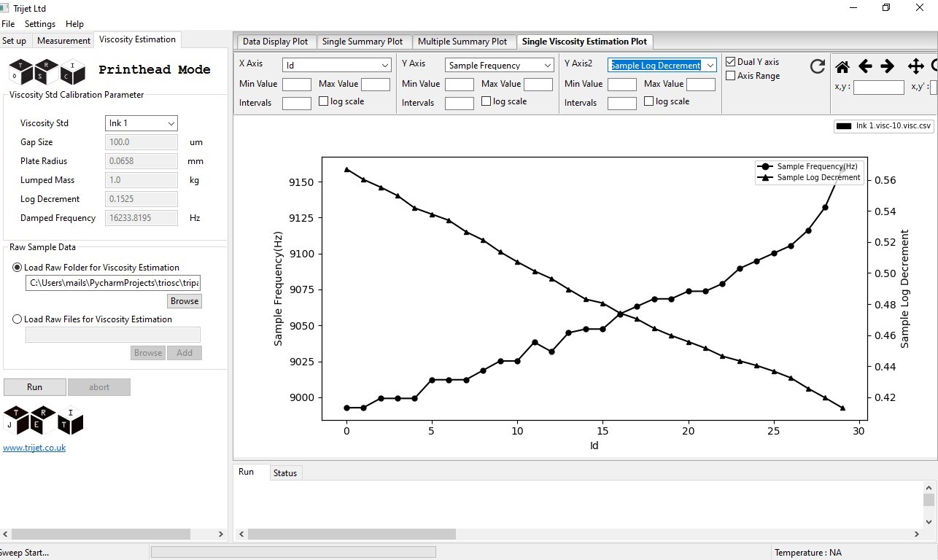Image resolution: width=938 pixels, height=560 pixels.
Task: Reset plot view with the Home icon
Action: coord(842,67)
